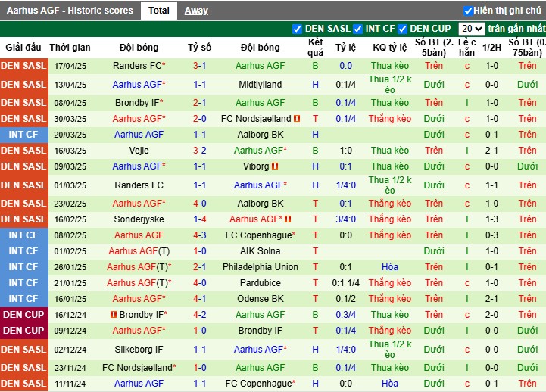This screenshot has height=392, width=546.
Task: Click the Tỷ số column header
Action: coord(199,48)
